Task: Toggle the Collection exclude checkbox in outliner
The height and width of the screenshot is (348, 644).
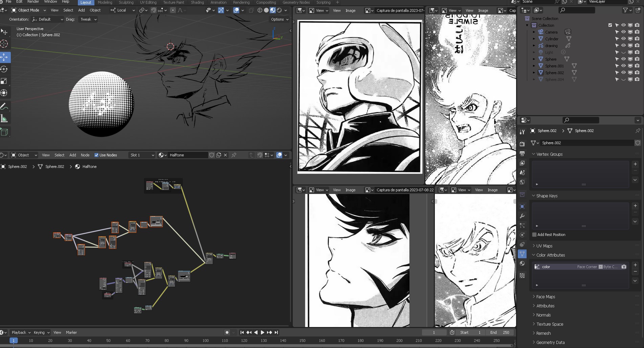Action: [x=610, y=25]
